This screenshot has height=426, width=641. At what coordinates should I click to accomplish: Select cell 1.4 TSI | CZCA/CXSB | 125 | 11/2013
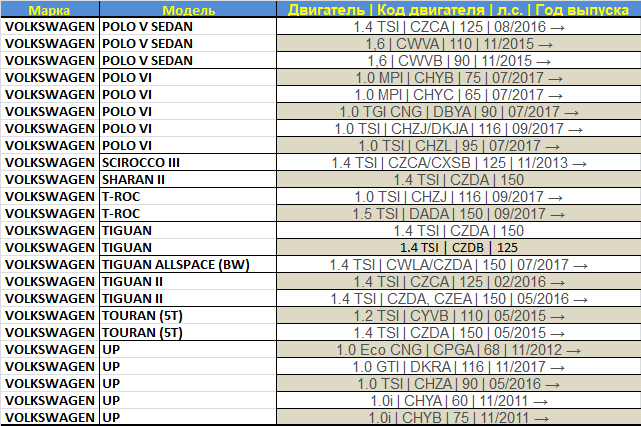click(459, 163)
